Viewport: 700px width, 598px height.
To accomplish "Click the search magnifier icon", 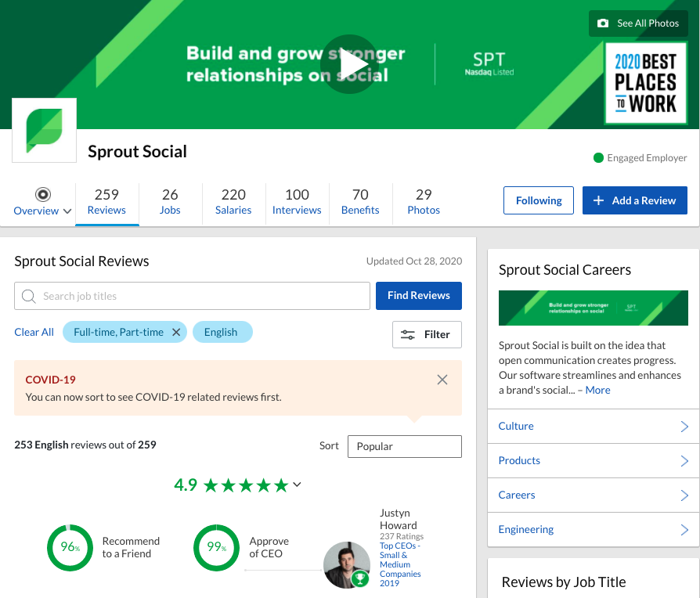I will click(28, 296).
